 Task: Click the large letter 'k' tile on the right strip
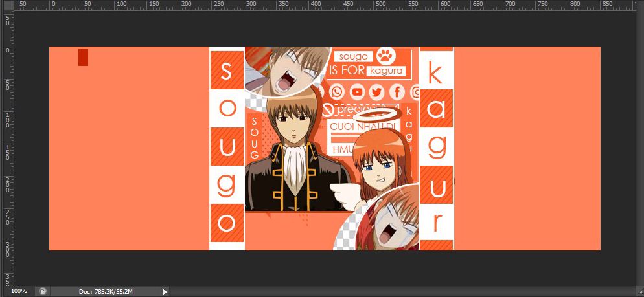tap(436, 74)
